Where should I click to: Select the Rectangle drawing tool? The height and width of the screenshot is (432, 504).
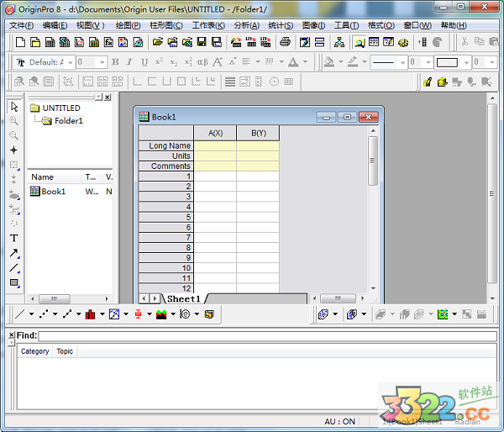tap(13, 282)
